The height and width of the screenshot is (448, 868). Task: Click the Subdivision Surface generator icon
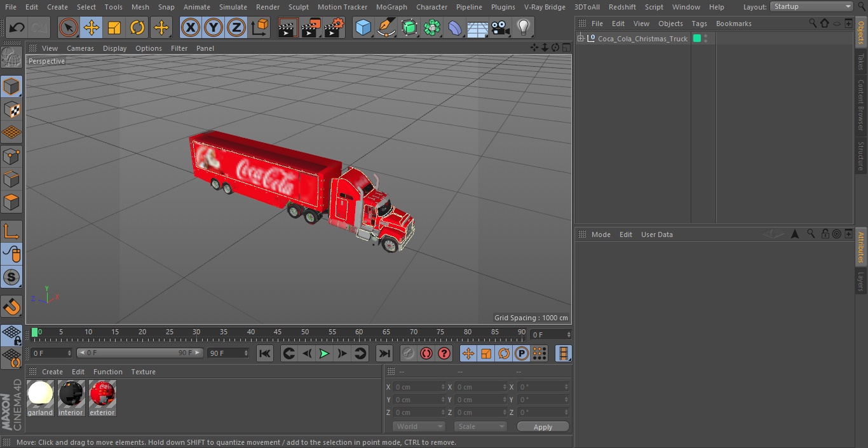[409, 27]
